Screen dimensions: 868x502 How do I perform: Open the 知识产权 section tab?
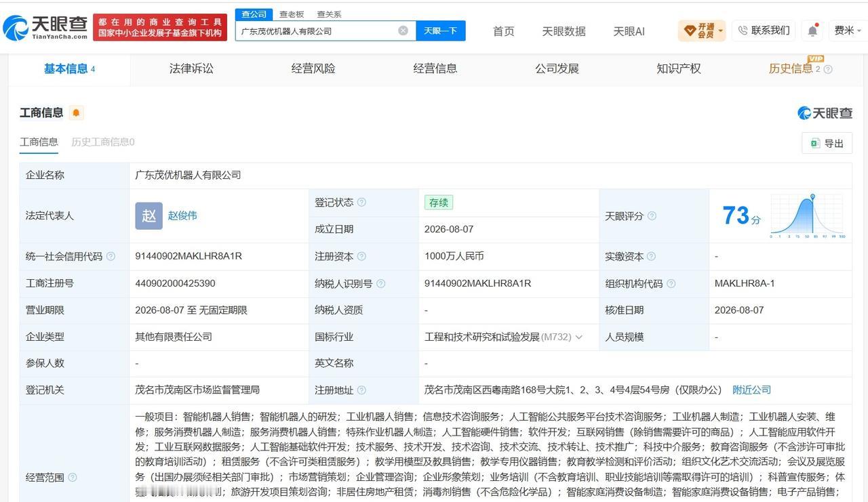679,68
